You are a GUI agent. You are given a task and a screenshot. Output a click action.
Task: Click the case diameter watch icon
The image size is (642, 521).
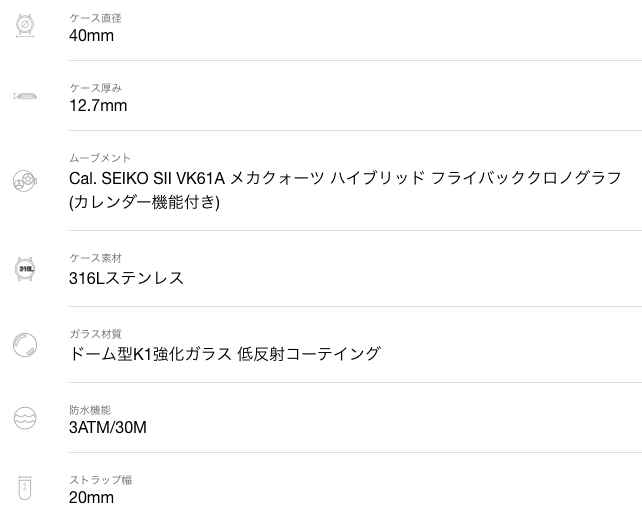click(25, 26)
